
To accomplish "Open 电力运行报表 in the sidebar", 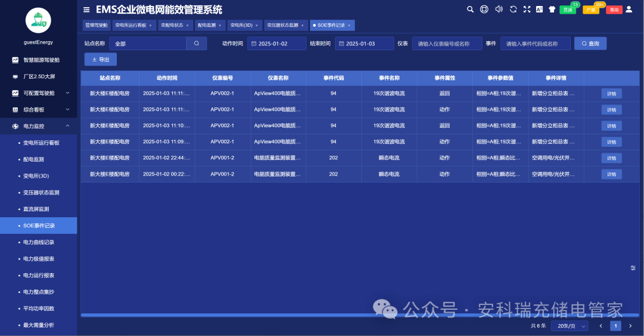I will click(39, 275).
